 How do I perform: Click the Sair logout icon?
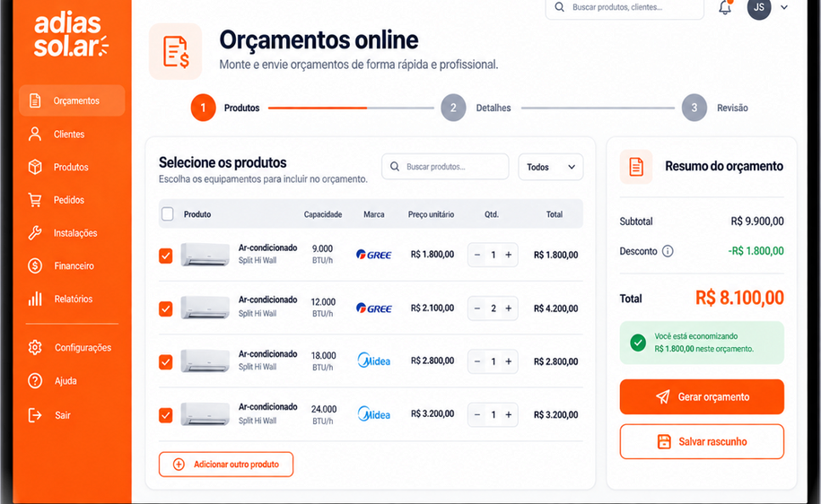[35, 415]
